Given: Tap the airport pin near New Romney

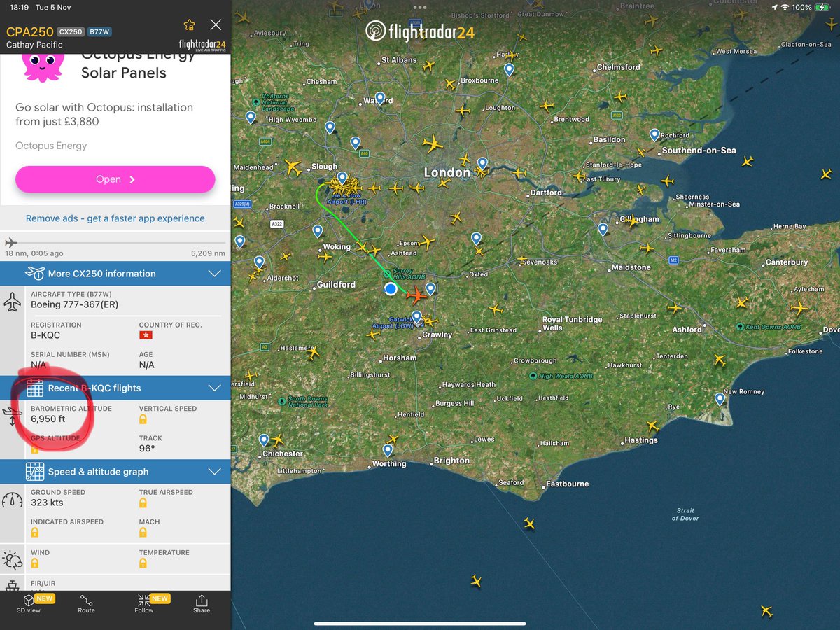Looking at the screenshot, I should point(720,399).
